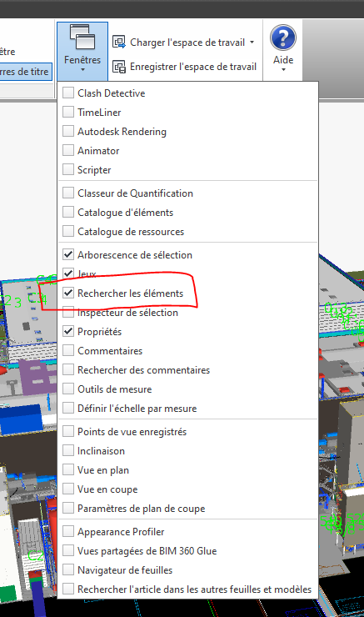
Task: Uncheck Arborescence de sélection
Action: [x=68, y=254]
